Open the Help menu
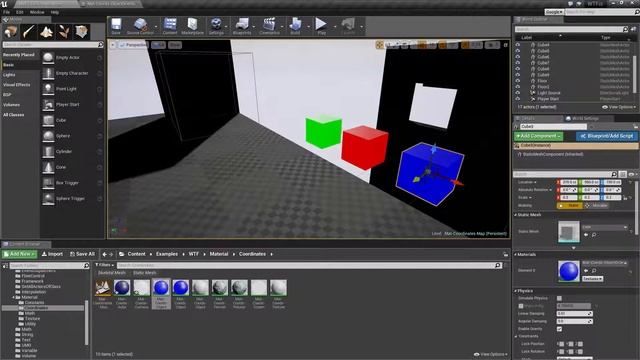Screen dimensions: 640x360 (54, 12)
